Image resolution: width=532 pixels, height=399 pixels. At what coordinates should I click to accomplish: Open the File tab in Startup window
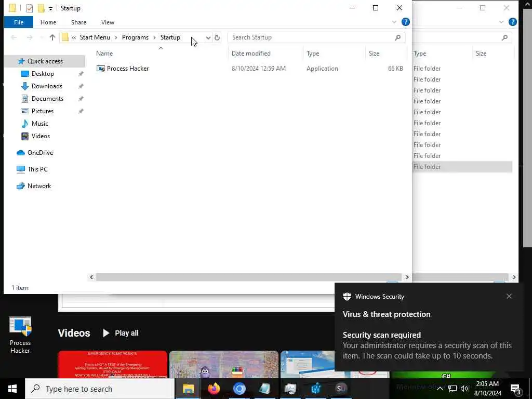[x=19, y=22]
